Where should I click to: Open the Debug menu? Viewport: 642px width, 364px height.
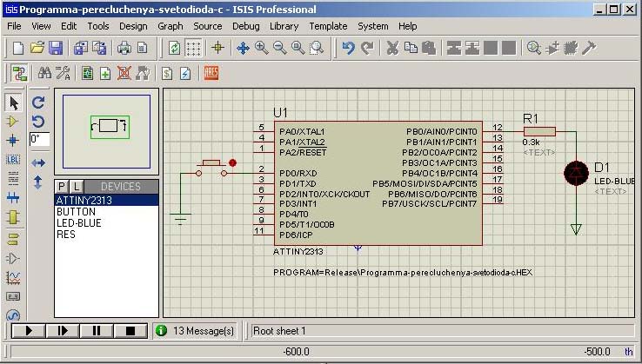pyautogui.click(x=245, y=26)
